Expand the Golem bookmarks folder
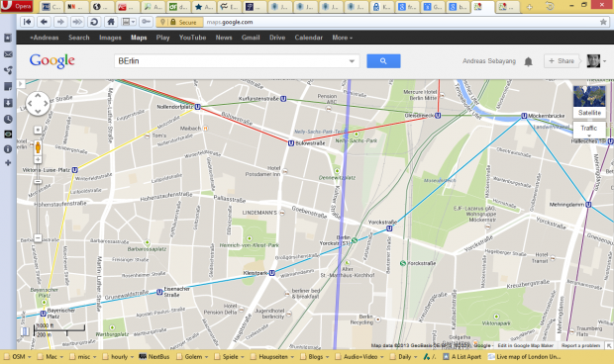Viewport: 614px width, 364px height. click(192, 356)
